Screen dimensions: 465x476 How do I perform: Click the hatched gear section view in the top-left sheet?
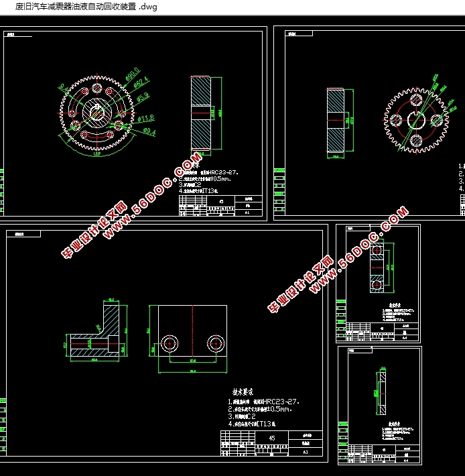pyautogui.click(x=201, y=113)
